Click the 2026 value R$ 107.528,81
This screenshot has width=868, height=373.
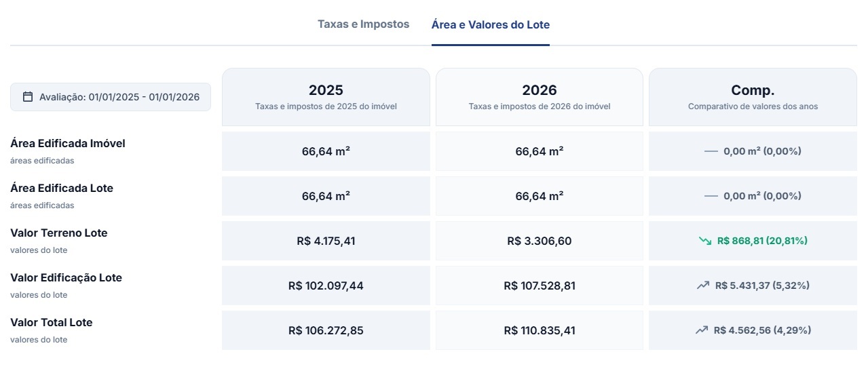click(539, 286)
